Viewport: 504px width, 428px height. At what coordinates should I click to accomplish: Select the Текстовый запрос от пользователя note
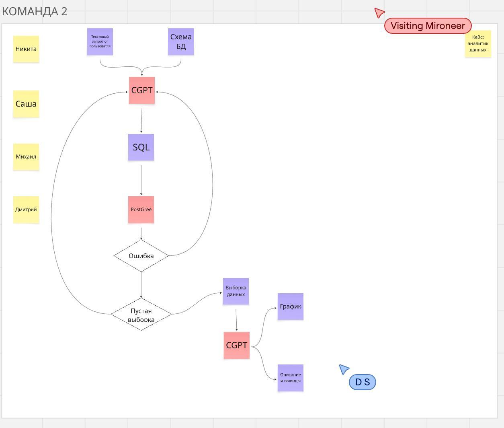pyautogui.click(x=100, y=41)
